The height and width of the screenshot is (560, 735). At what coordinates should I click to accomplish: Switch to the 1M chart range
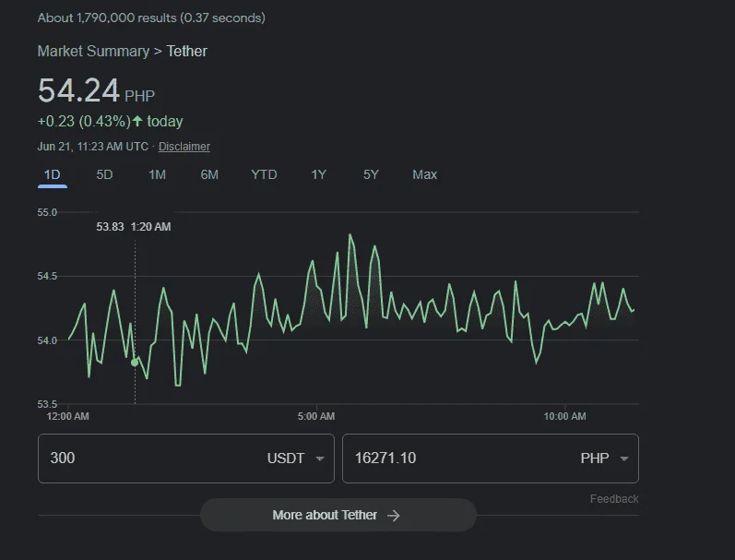[157, 175]
